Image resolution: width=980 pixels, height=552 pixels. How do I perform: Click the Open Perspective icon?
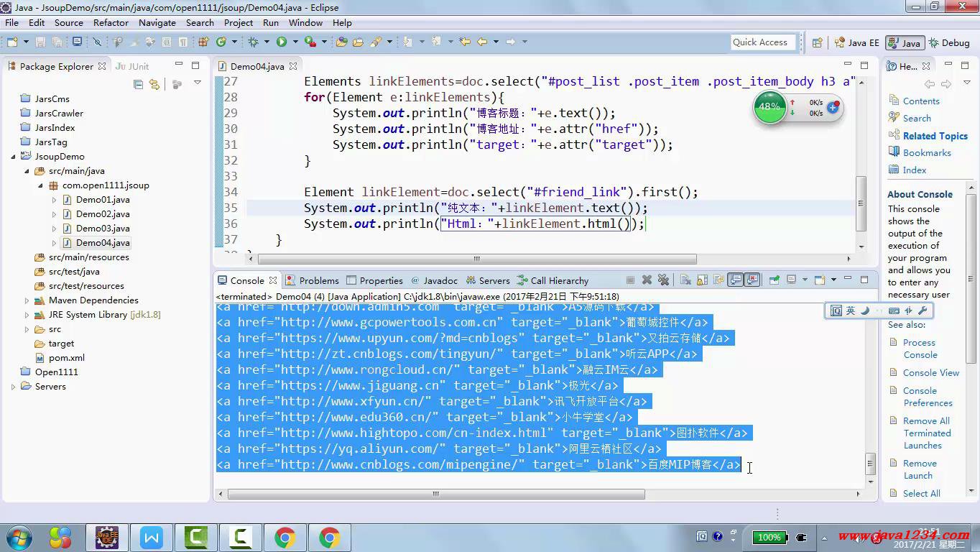coord(817,42)
